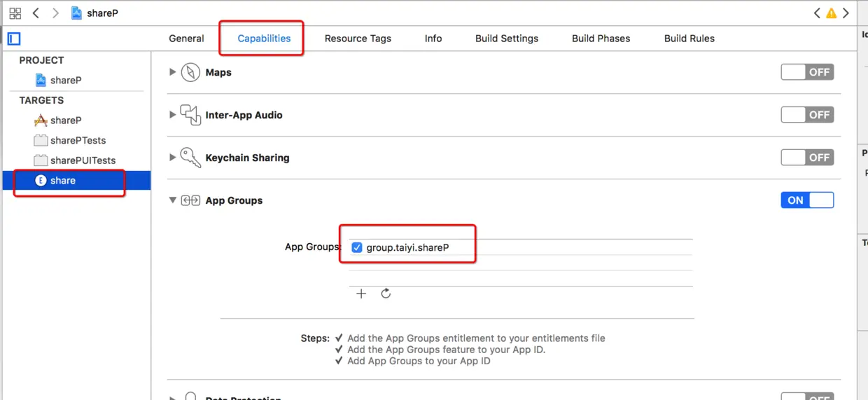This screenshot has height=400, width=868.
Task: Expand the Maps capability section
Action: coord(172,72)
